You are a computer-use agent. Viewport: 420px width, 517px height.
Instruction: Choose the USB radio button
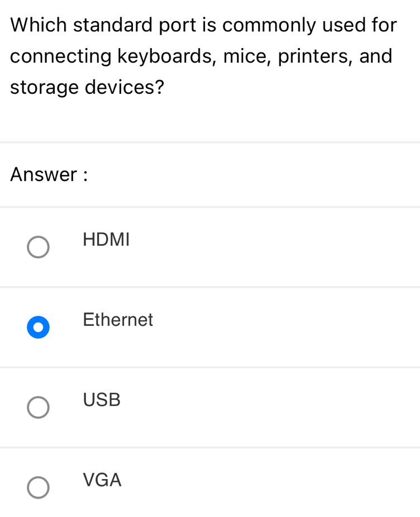[38, 407]
